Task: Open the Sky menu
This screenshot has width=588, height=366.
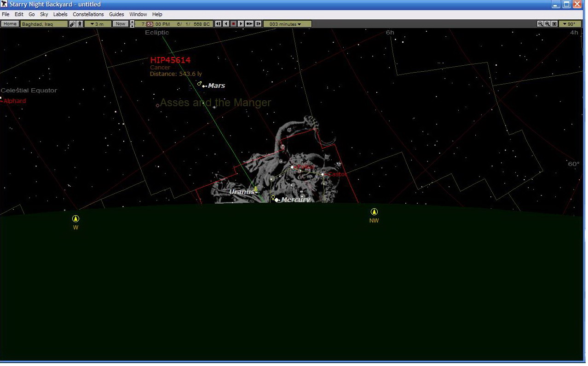Action: tap(44, 14)
